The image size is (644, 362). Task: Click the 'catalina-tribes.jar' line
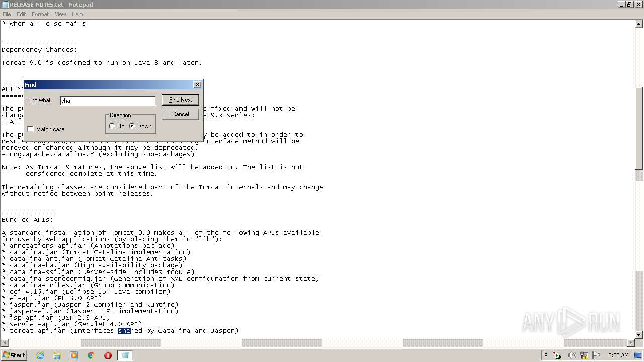point(88,285)
